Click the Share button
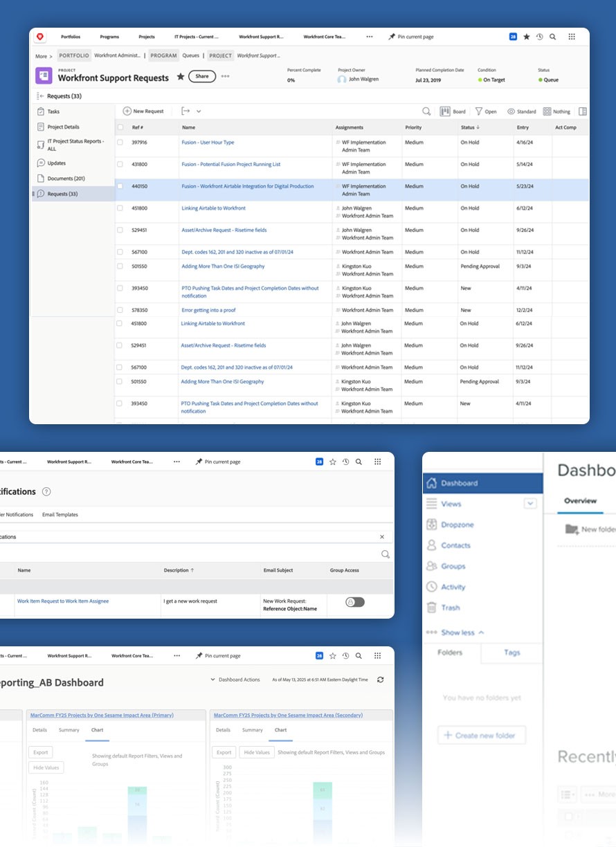616x847 pixels. 202,77
